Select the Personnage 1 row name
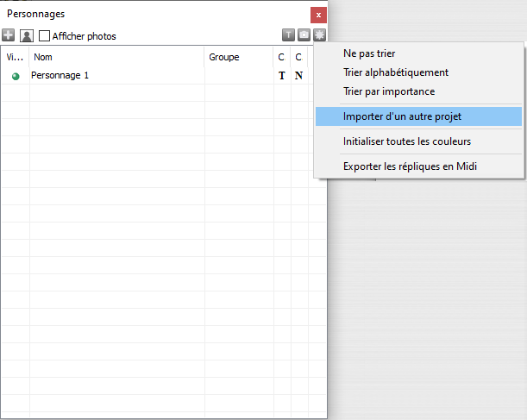Image resolution: width=527 pixels, height=420 pixels. coord(60,76)
